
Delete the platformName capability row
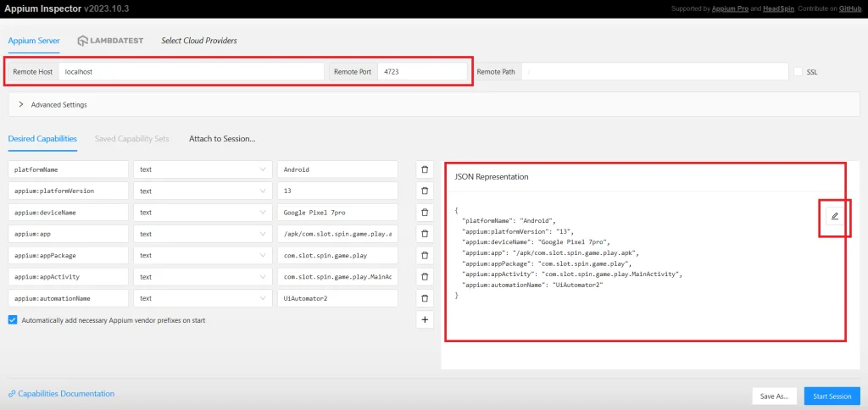coord(425,169)
